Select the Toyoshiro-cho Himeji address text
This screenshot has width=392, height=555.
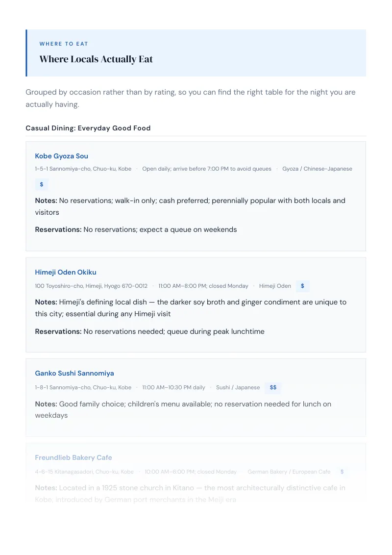tap(91, 286)
